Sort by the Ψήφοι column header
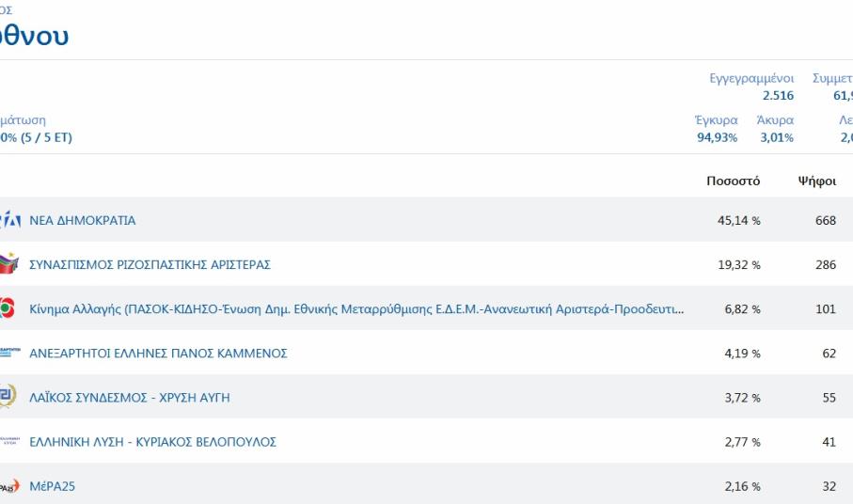Viewport: 853px width, 504px height. (x=816, y=181)
